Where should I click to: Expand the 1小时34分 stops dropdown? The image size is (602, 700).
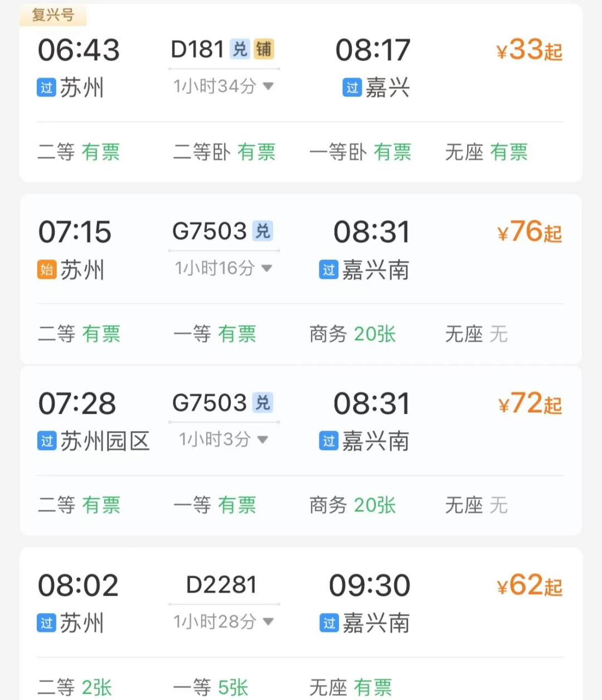point(268,86)
